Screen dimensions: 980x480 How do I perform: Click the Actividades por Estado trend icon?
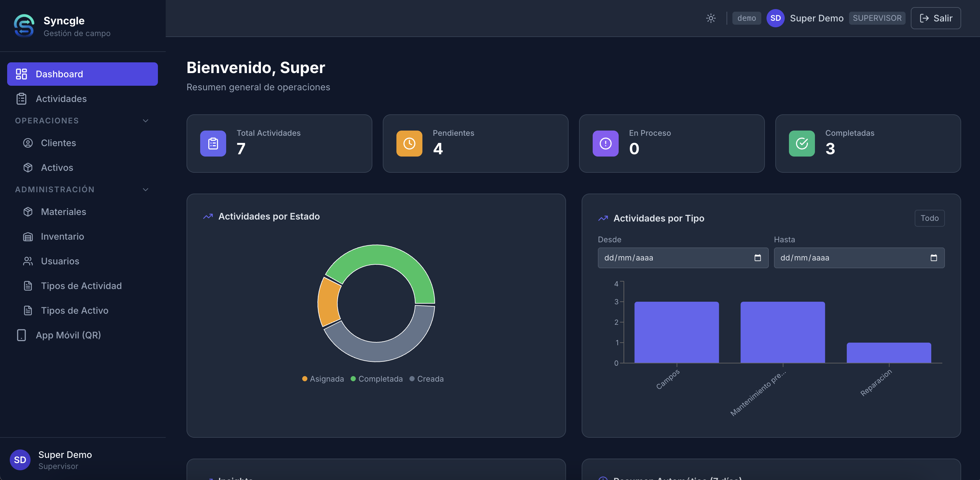(x=208, y=216)
